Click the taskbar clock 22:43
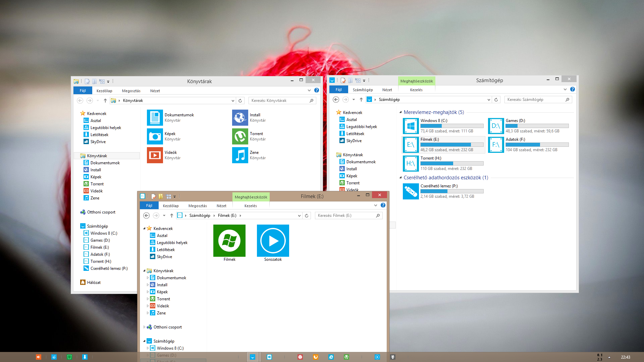This screenshot has height=362, width=644. point(625,357)
